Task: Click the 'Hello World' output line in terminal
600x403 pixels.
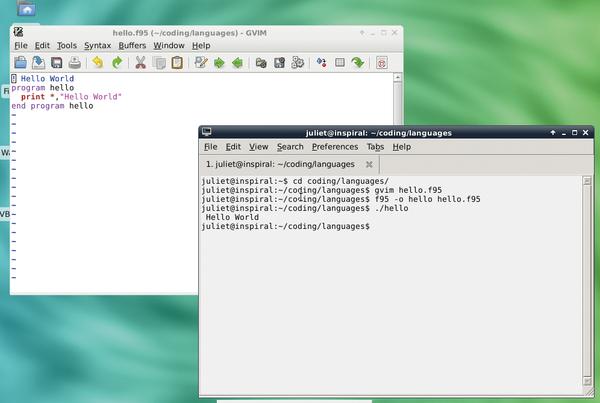Action: point(232,217)
